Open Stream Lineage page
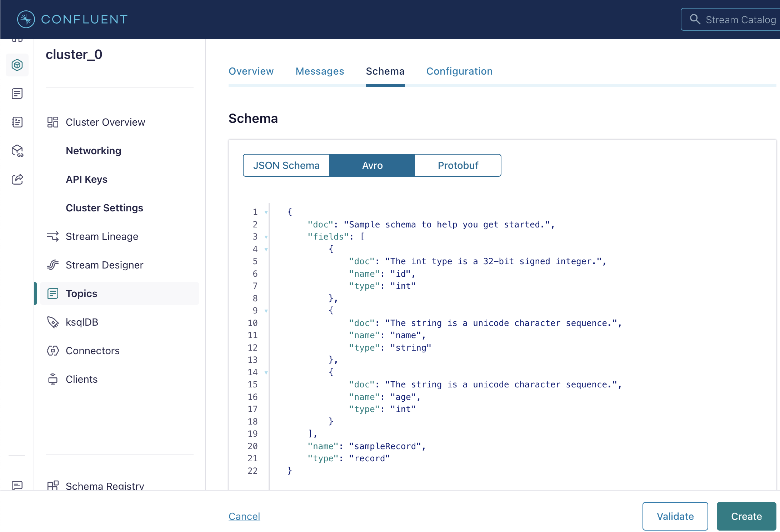780x532 pixels. coord(119,236)
